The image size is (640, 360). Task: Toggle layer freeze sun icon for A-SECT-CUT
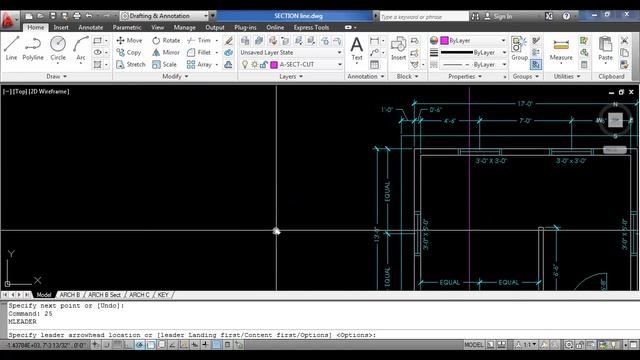[x=254, y=64]
